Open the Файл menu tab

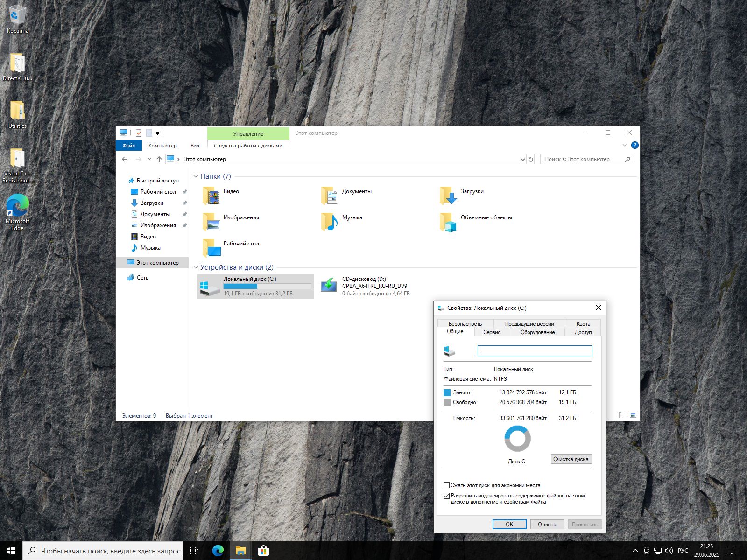[x=128, y=146]
